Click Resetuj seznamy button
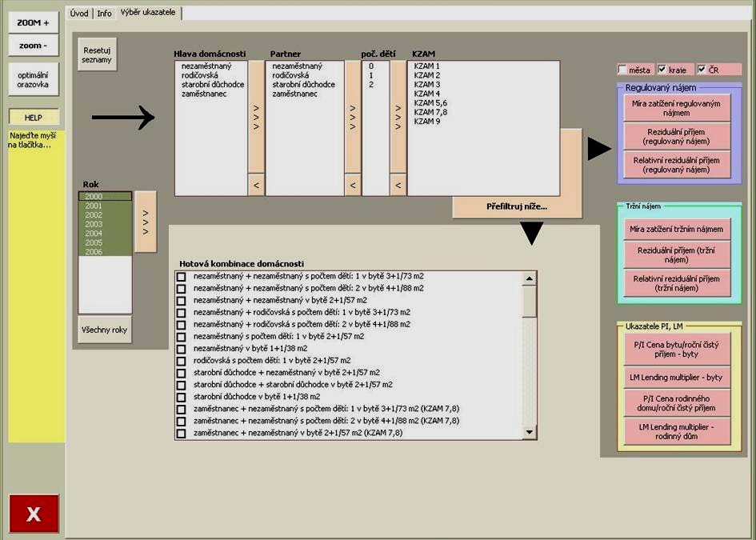This screenshot has width=756, height=540. (x=97, y=54)
